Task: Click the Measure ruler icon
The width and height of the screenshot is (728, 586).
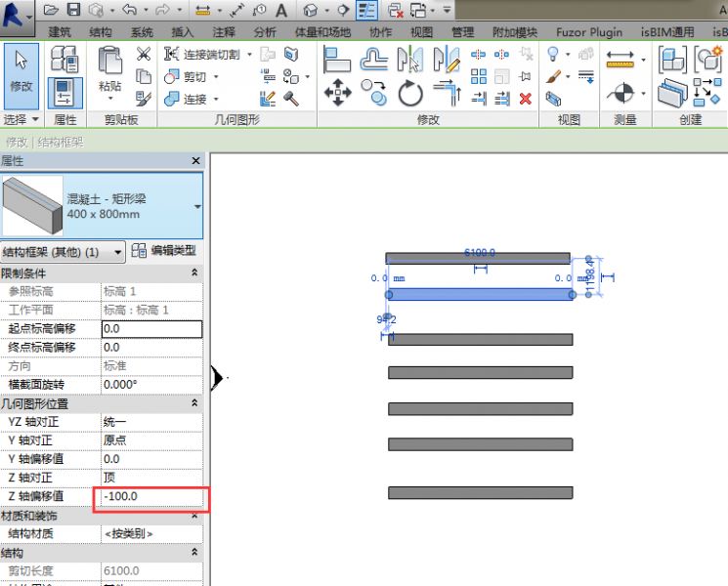Action: [x=621, y=61]
